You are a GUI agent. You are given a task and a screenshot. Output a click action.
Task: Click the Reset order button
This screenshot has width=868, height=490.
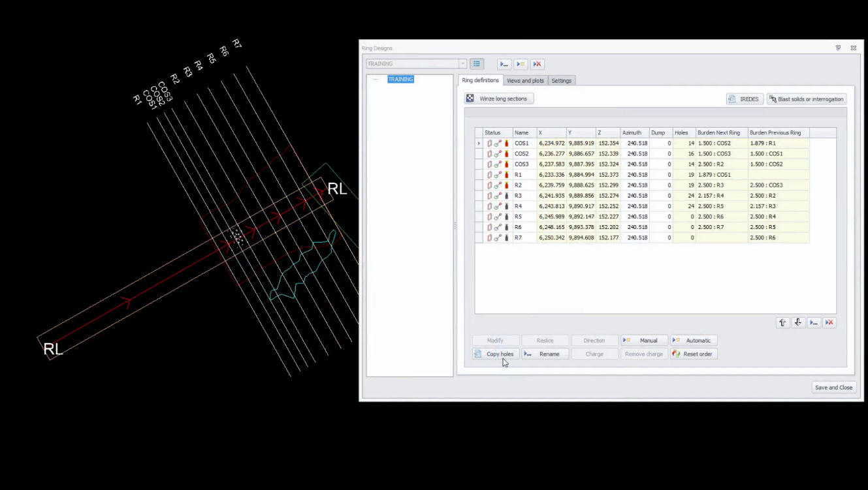(x=694, y=354)
